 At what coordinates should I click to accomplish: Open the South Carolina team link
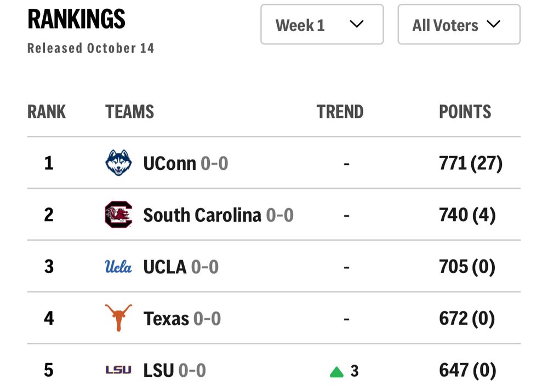pos(202,215)
